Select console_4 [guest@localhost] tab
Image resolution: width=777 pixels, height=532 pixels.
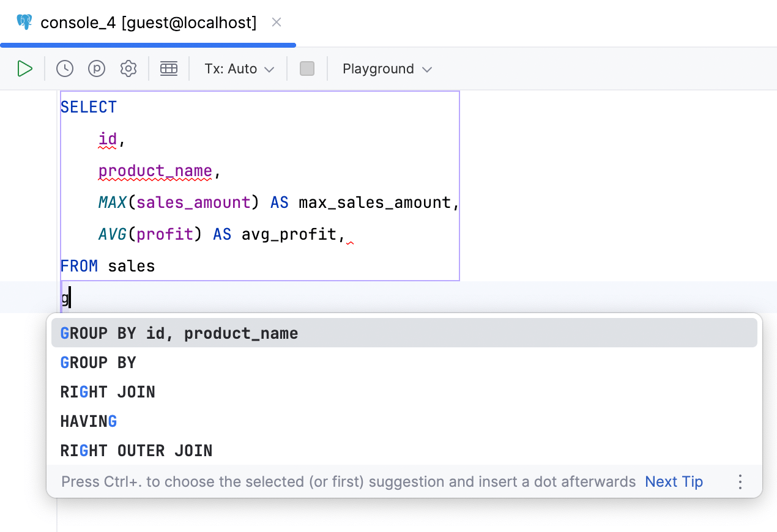pos(148,23)
